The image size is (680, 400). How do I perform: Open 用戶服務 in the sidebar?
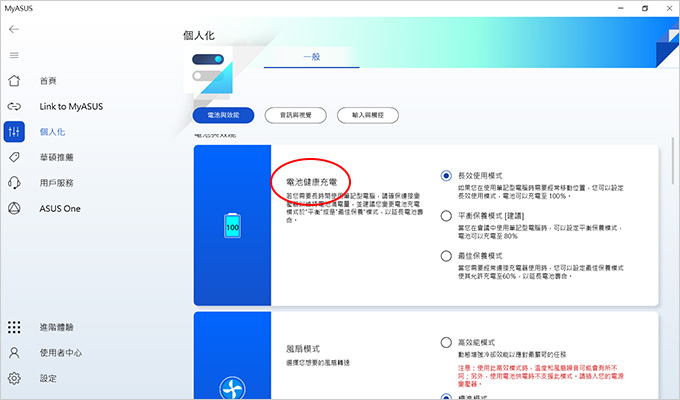(56, 183)
